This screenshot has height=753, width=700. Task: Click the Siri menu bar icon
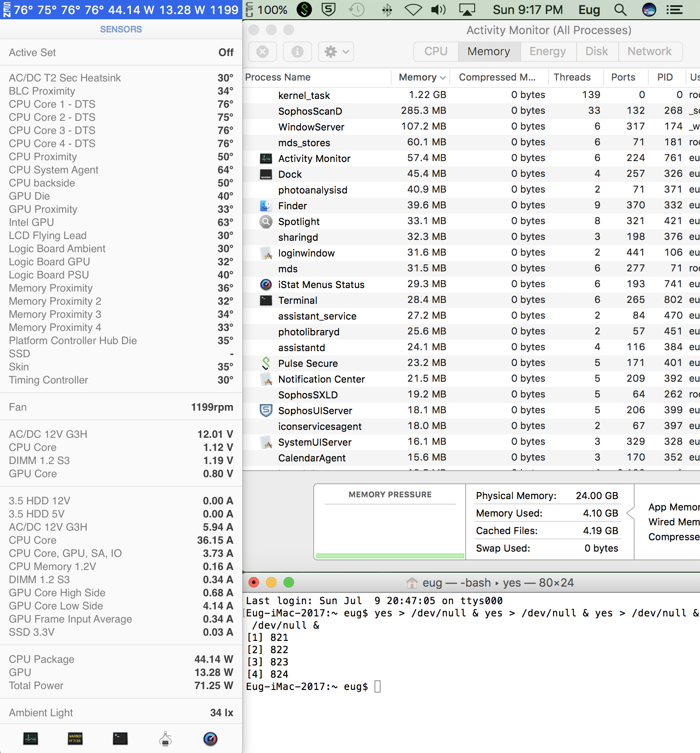[649, 10]
